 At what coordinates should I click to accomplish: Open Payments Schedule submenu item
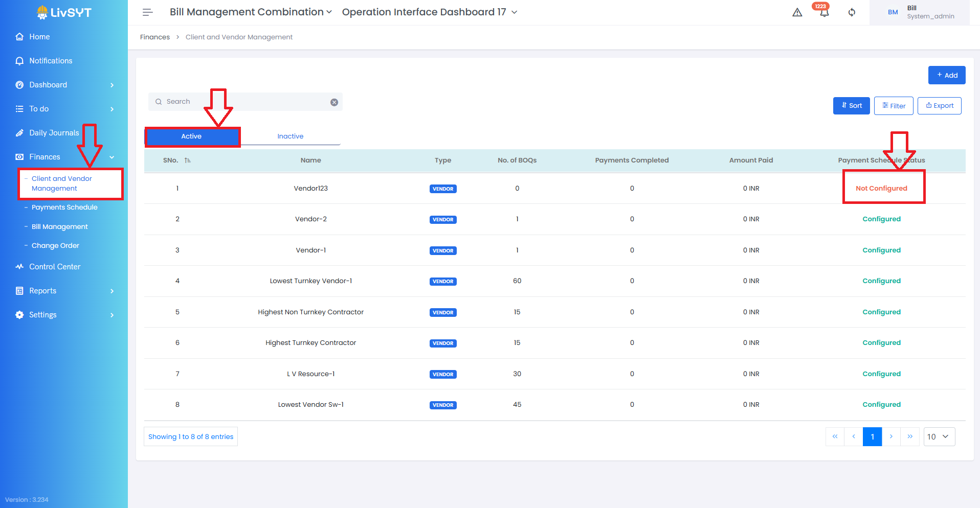[x=64, y=207]
